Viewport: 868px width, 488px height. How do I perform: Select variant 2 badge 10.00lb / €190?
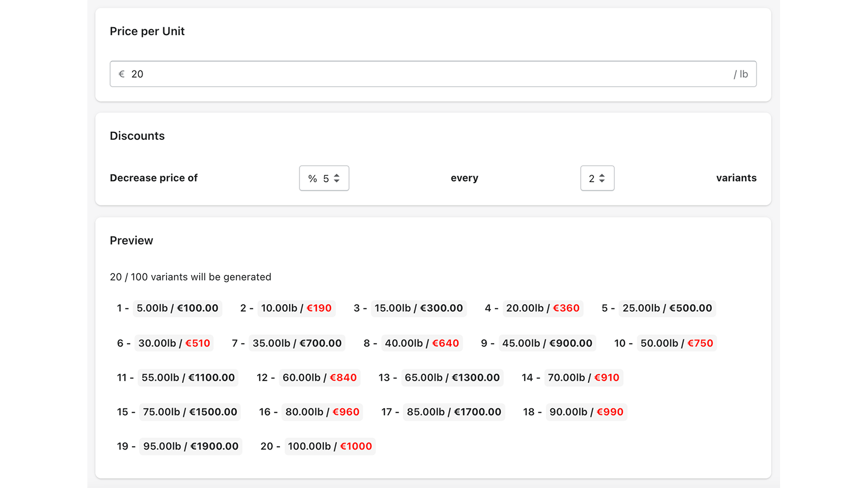[x=296, y=308]
